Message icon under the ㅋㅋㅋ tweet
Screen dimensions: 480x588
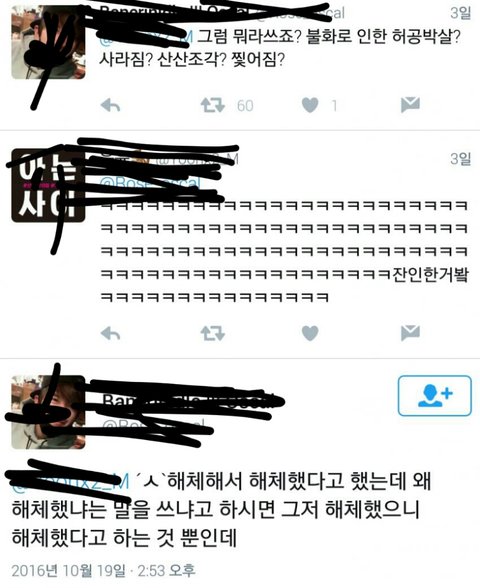point(410,333)
